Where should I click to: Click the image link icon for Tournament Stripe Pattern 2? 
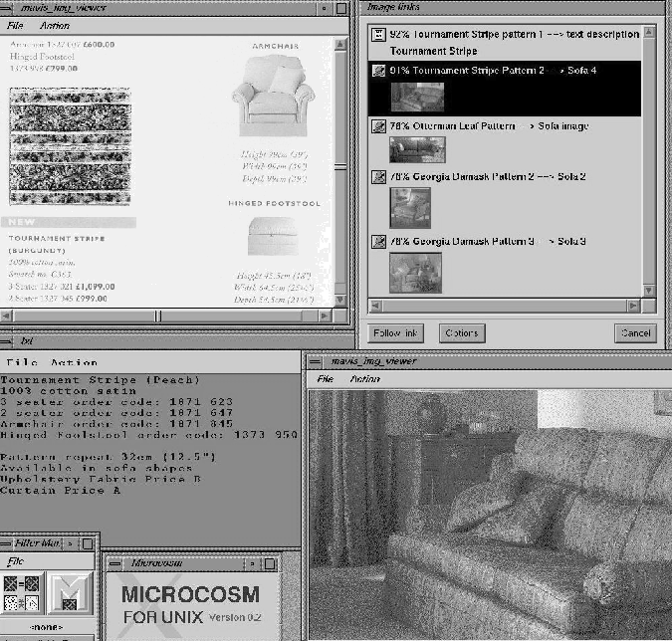[x=378, y=71]
